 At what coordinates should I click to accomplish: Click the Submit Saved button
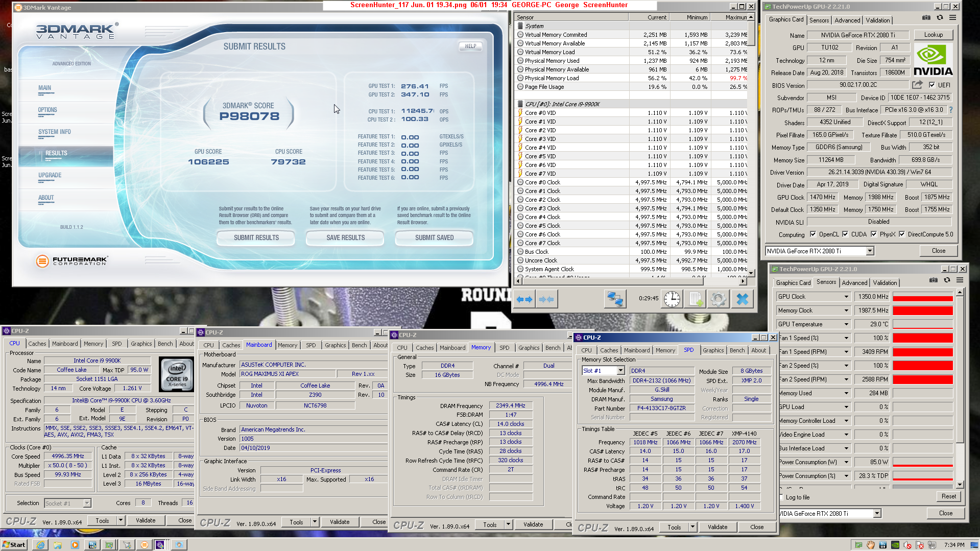point(434,238)
